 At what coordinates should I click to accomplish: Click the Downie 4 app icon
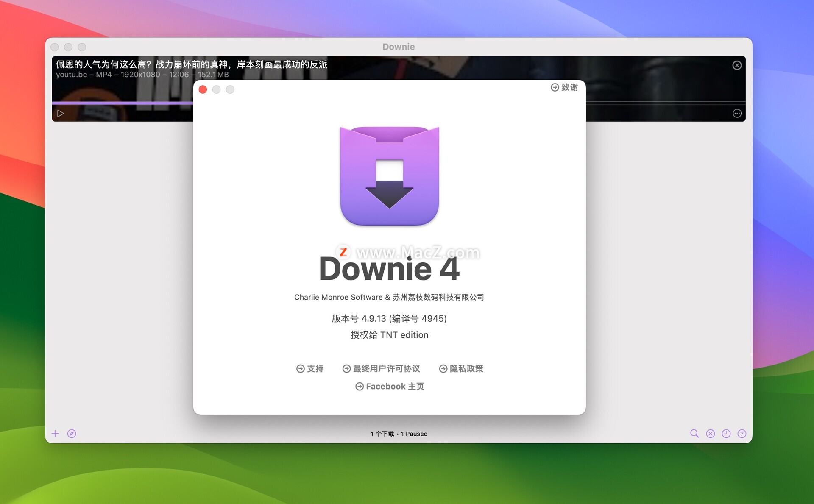pyautogui.click(x=389, y=175)
